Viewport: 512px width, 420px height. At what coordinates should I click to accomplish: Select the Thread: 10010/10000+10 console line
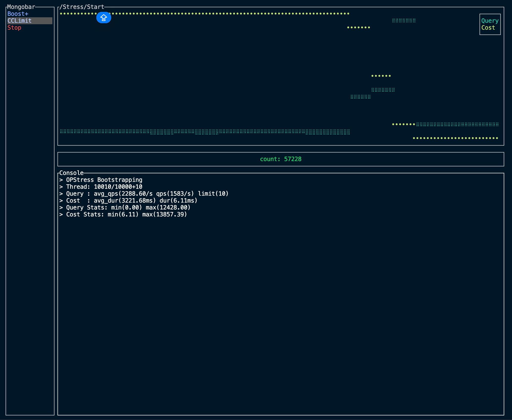[101, 187]
